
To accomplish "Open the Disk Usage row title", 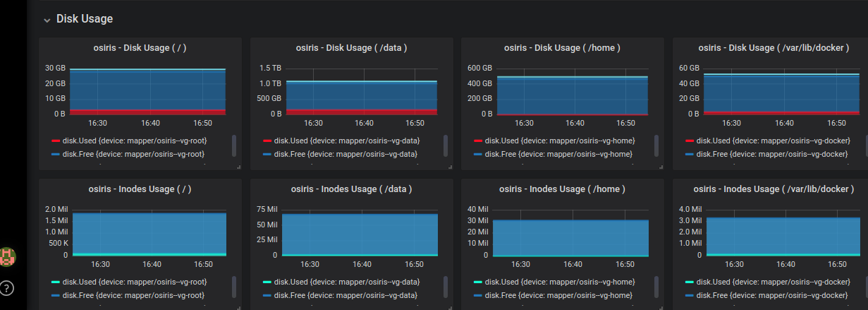I will 85,19.
